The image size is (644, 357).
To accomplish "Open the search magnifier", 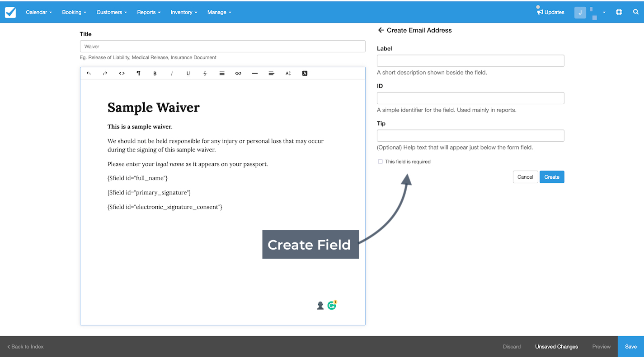I will coord(635,12).
